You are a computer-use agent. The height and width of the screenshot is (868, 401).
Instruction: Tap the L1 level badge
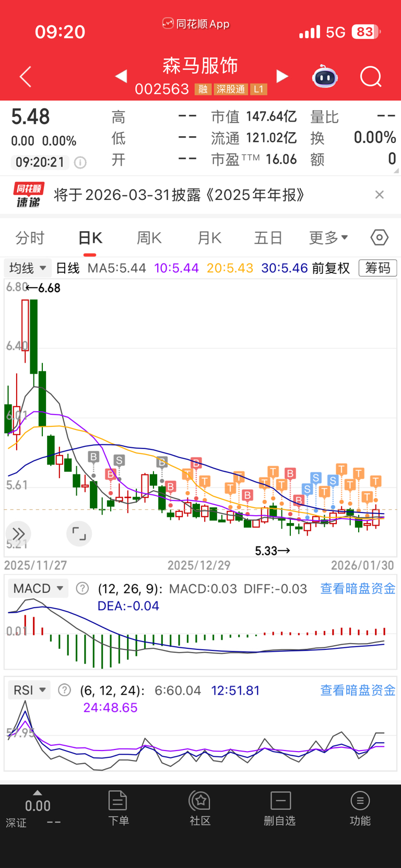pyautogui.click(x=258, y=89)
